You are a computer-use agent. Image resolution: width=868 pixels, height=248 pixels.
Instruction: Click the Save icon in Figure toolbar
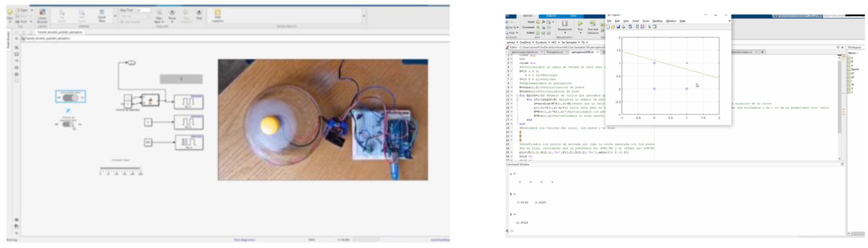pos(618,27)
